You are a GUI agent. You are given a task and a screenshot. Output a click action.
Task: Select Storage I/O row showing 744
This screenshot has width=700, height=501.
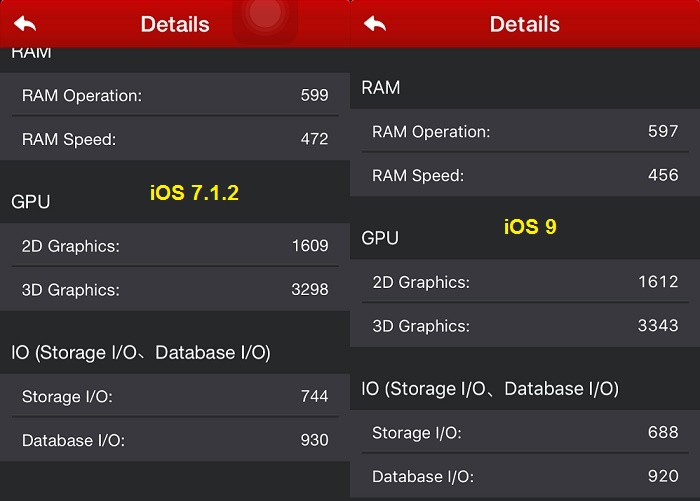coord(175,396)
